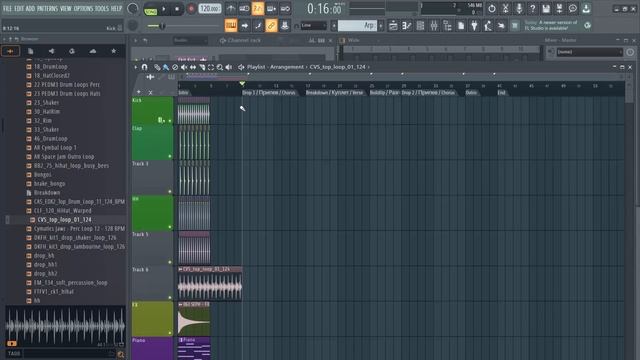Image resolution: width=640 pixels, height=360 pixels.
Task: Open the Breakdown item in browser
Action: (47, 193)
